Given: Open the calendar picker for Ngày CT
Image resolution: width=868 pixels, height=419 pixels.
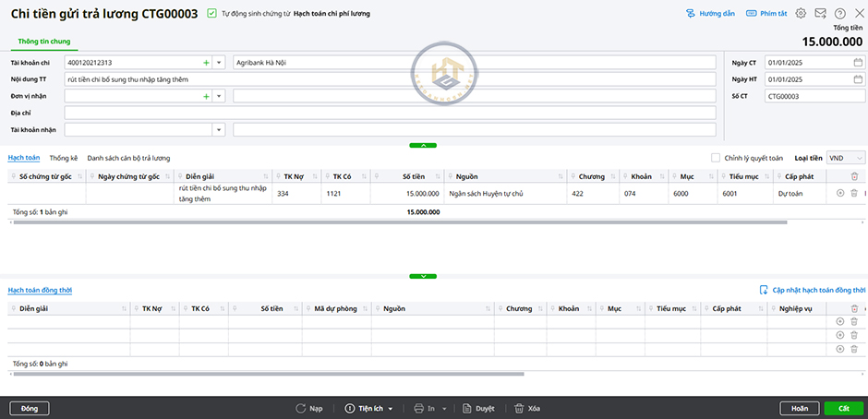Looking at the screenshot, I should point(858,63).
